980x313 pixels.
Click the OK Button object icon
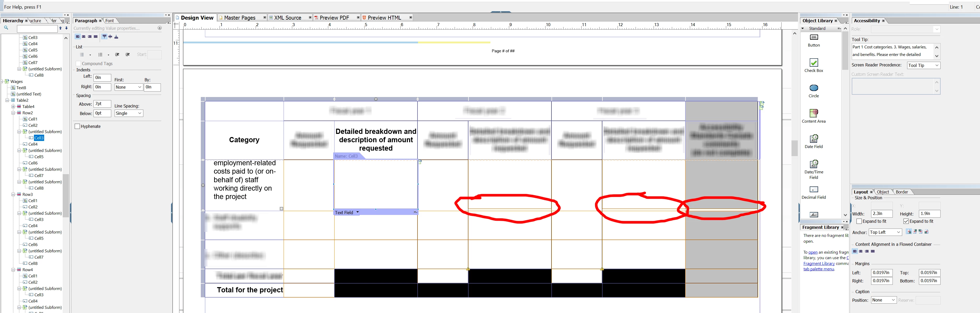tap(813, 37)
